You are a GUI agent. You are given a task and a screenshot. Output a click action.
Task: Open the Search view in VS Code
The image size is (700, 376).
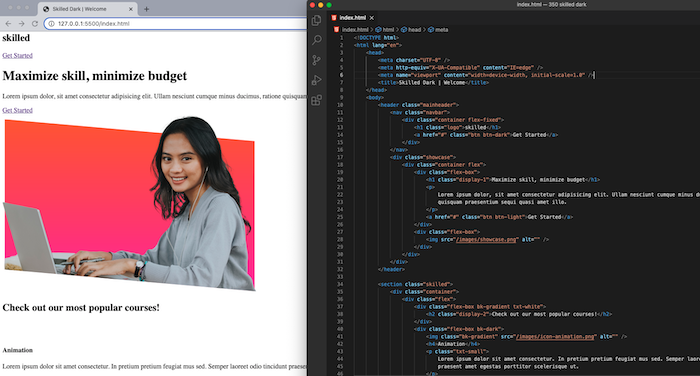click(317, 40)
